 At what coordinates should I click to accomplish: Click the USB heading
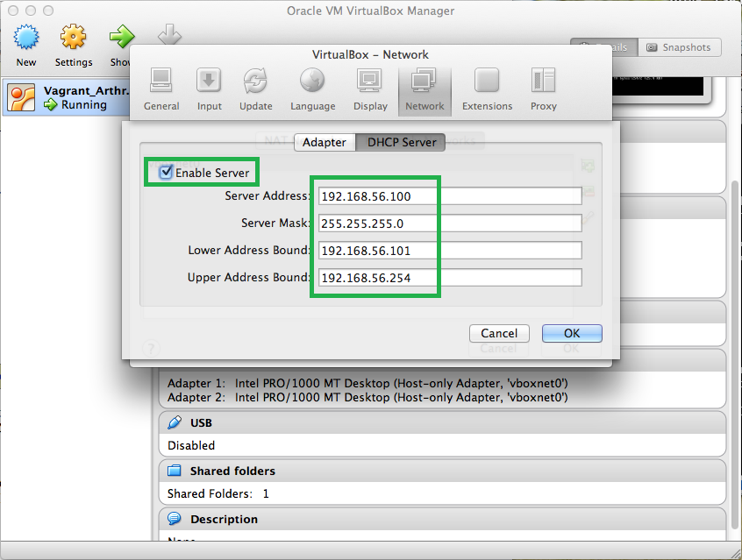pos(201,422)
